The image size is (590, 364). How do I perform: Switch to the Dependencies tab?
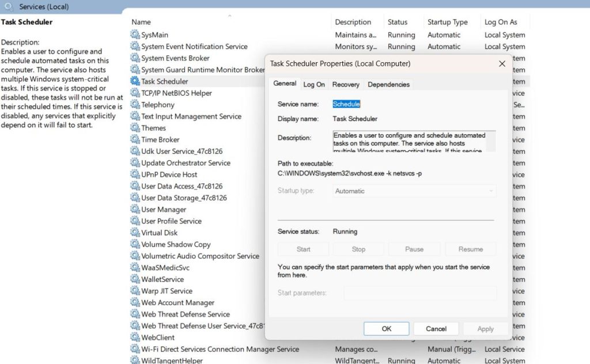[388, 85]
